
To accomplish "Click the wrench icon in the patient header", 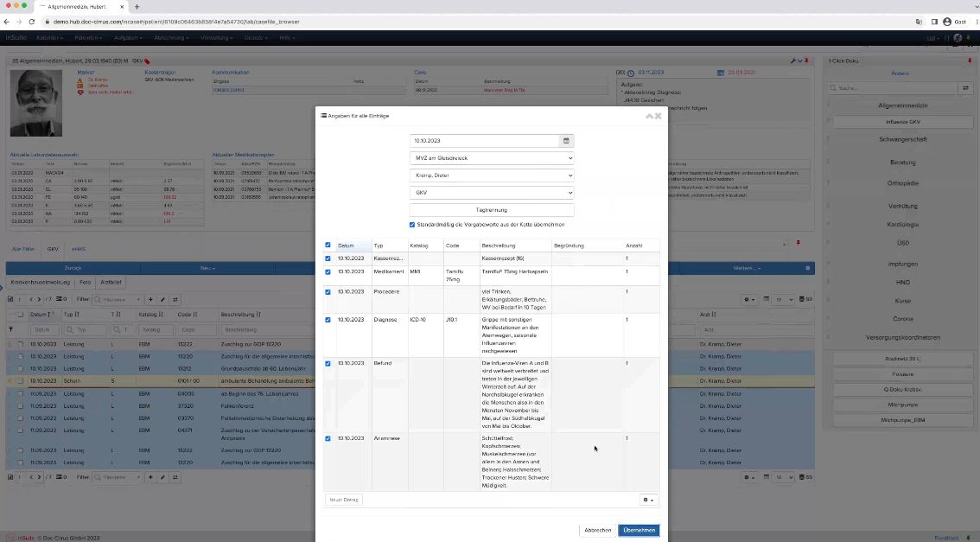I will coord(793,61).
